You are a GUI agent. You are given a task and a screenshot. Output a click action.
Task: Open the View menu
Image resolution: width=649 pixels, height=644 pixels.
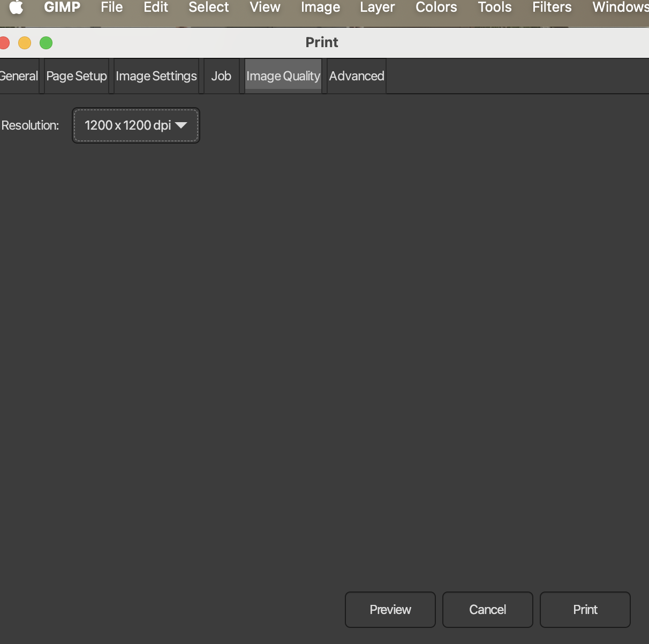pyautogui.click(x=265, y=8)
